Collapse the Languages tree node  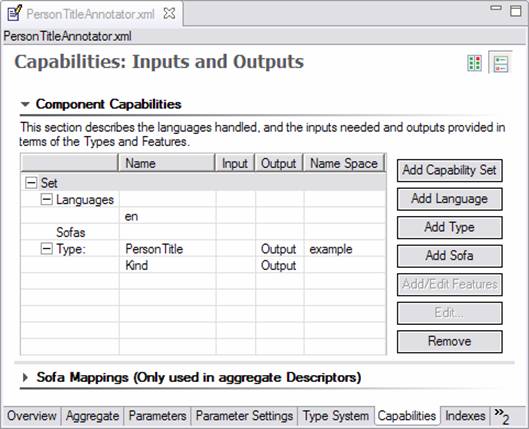point(47,199)
